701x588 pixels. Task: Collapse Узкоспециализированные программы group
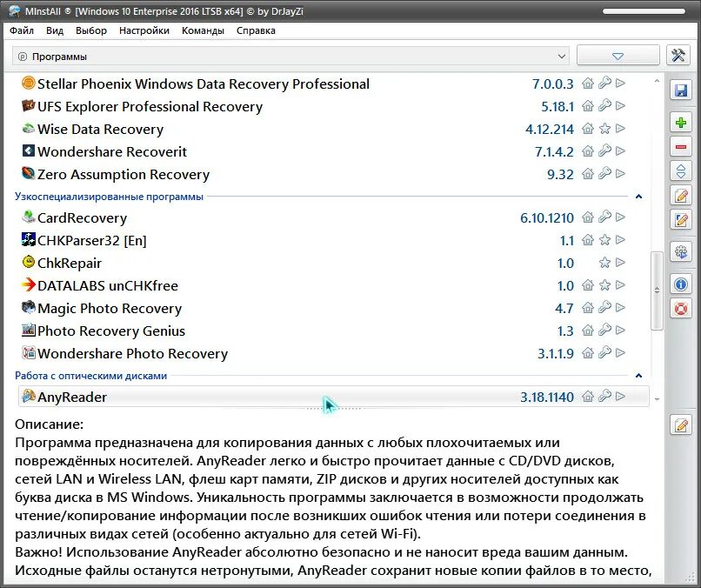(639, 197)
